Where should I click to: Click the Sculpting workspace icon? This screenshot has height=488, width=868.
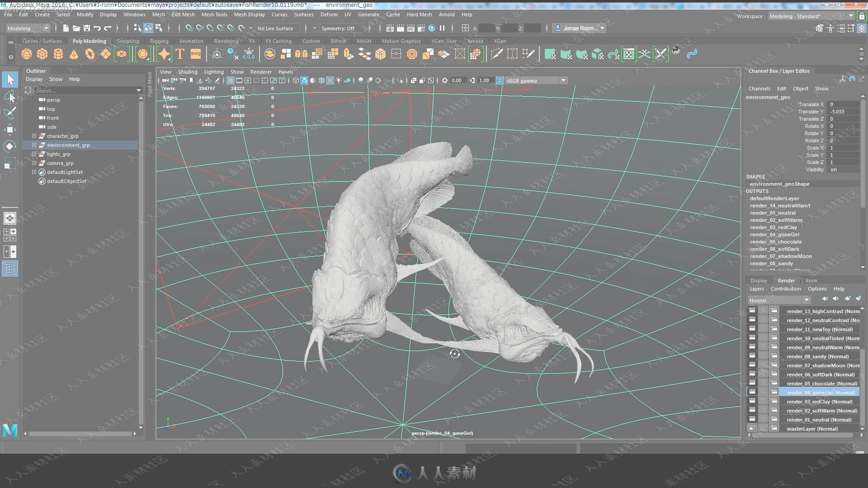point(127,41)
